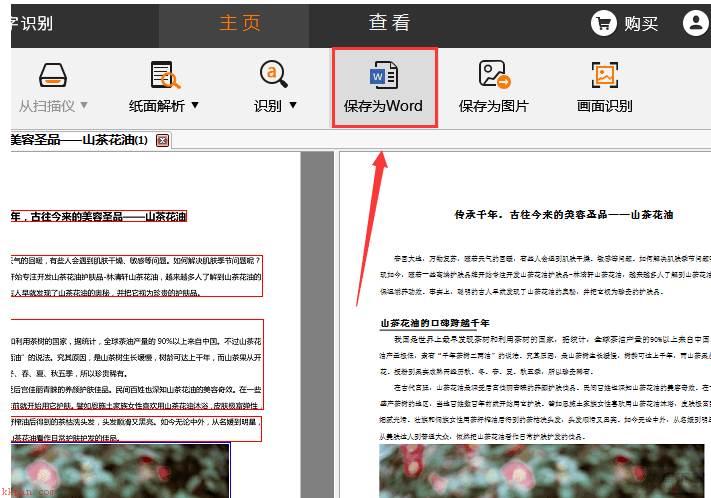This screenshot has height=498, width=711.
Task: Click the 字识别 app title text
Action: 32,23
